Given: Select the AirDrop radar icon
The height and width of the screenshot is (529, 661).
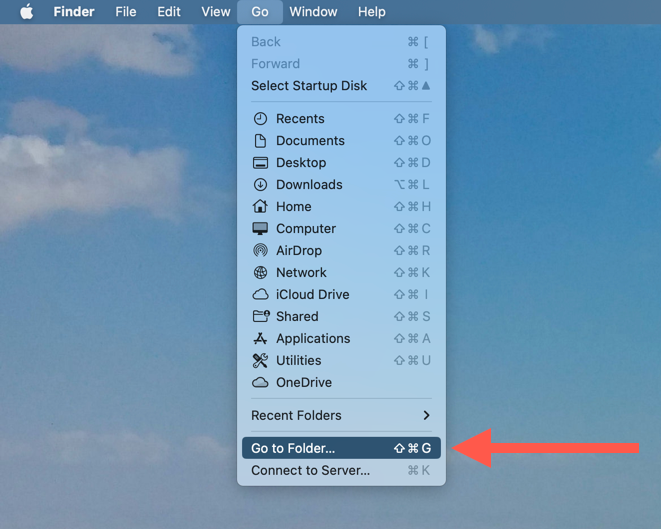Looking at the screenshot, I should coord(260,250).
